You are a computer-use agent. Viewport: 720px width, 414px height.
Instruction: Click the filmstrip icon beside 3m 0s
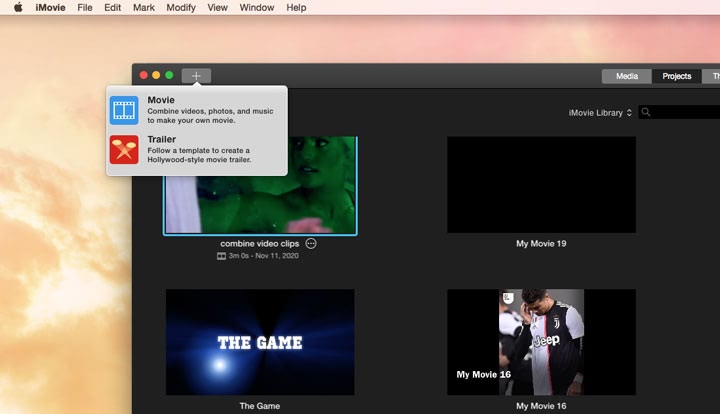(221, 256)
